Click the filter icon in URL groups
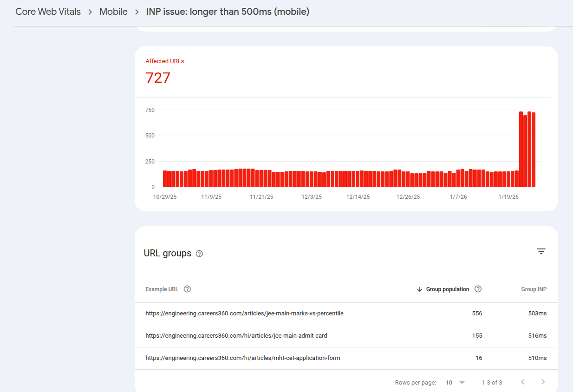Image resolution: width=573 pixels, height=392 pixels. pyautogui.click(x=541, y=251)
